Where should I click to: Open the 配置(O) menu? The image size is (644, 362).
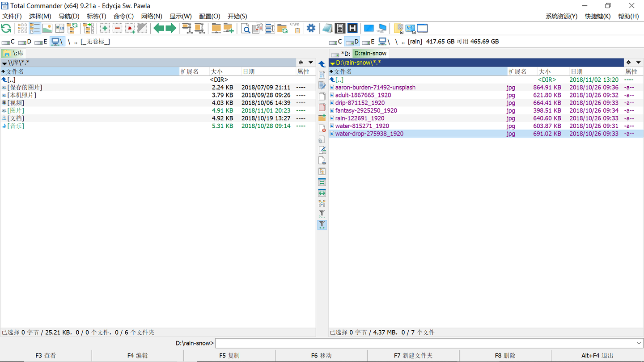point(210,16)
